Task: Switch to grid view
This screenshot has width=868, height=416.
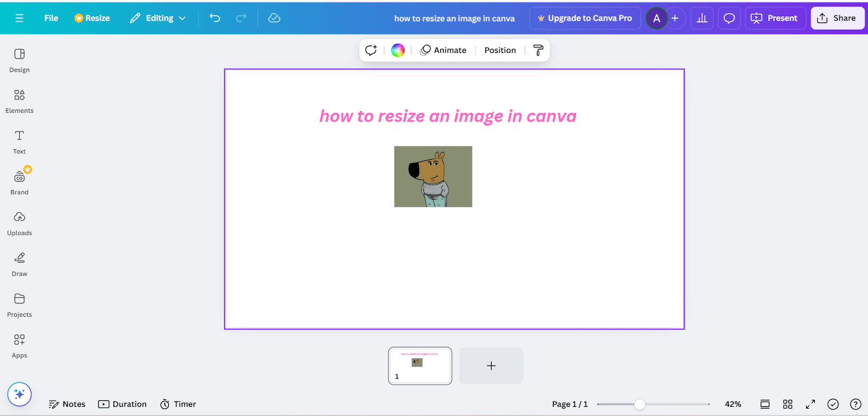Action: 788,404
